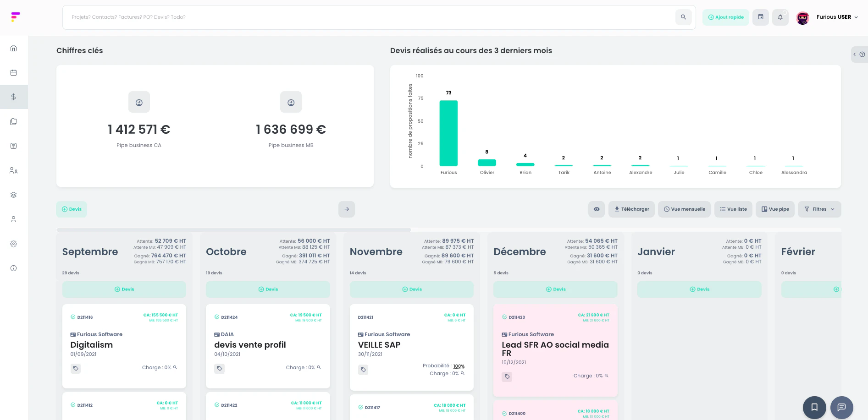This screenshot has width=868, height=420.
Task: Select Vue mensuelle view
Action: (x=684, y=209)
